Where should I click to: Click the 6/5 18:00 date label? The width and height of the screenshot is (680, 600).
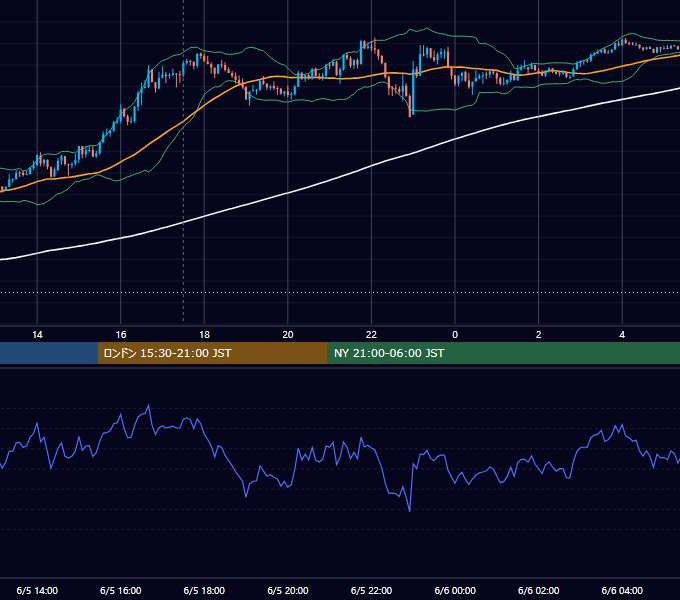[204, 590]
